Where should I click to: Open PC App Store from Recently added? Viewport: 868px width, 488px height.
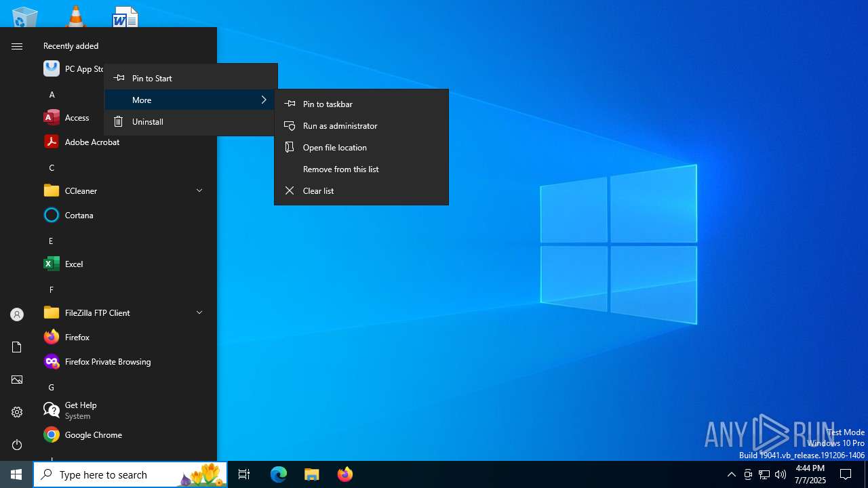pyautogui.click(x=73, y=68)
